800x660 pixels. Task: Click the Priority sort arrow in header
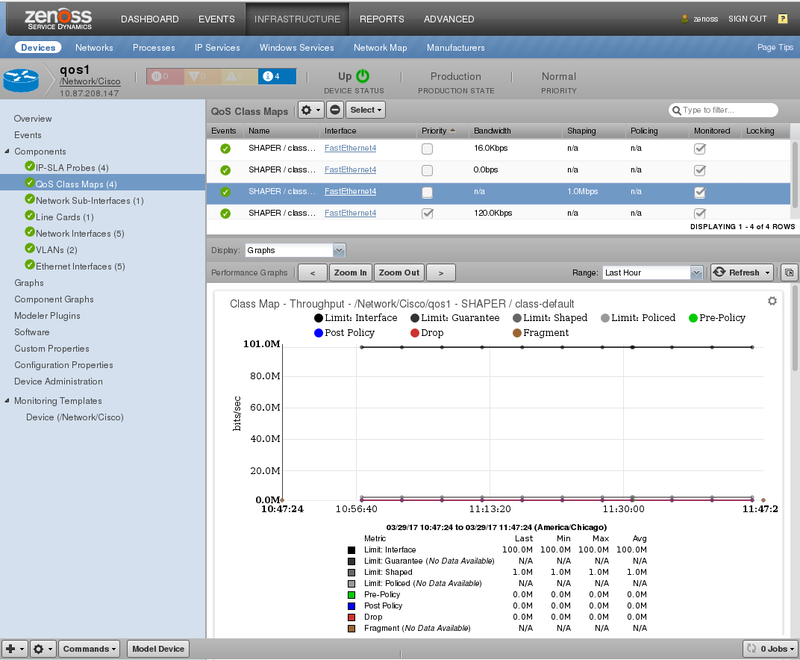[453, 131]
